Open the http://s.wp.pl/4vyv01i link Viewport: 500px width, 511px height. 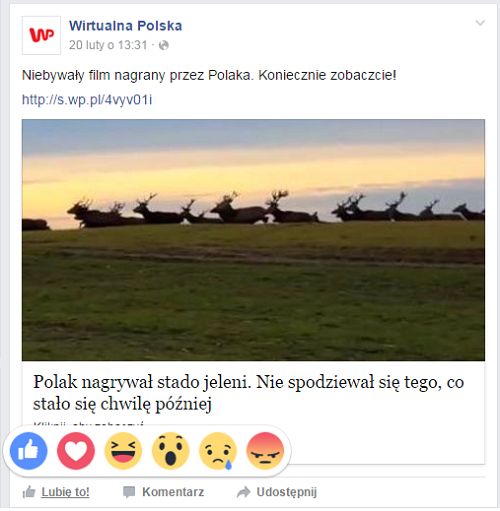point(87,100)
